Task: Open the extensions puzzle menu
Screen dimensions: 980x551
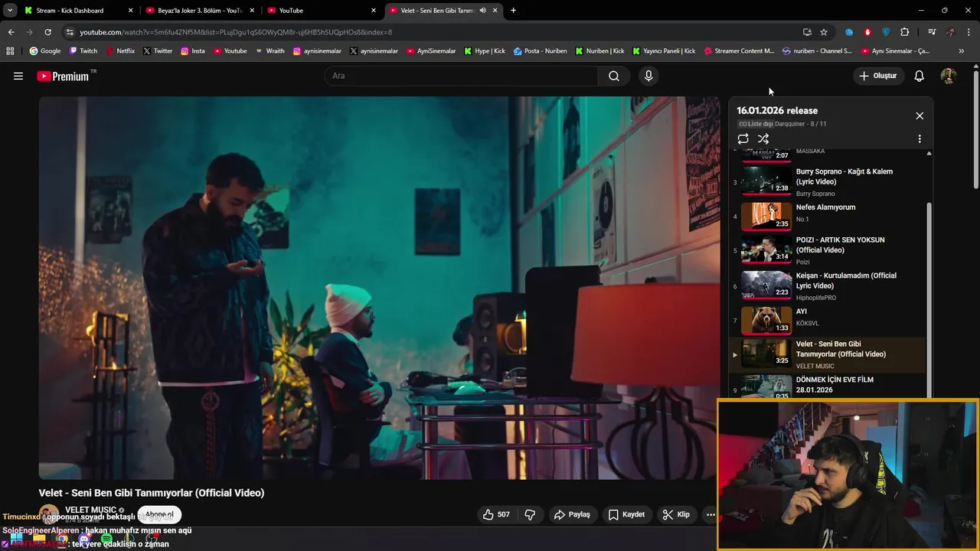Action: (x=905, y=32)
